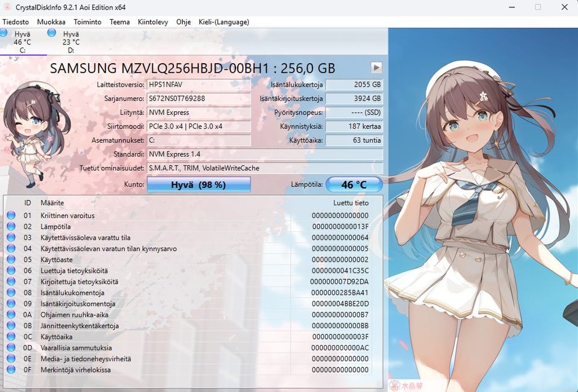This screenshot has width=578, height=392.
Task: Click the status orb of attribute 02 Lämpötila row
Action: pyautogui.click(x=11, y=226)
